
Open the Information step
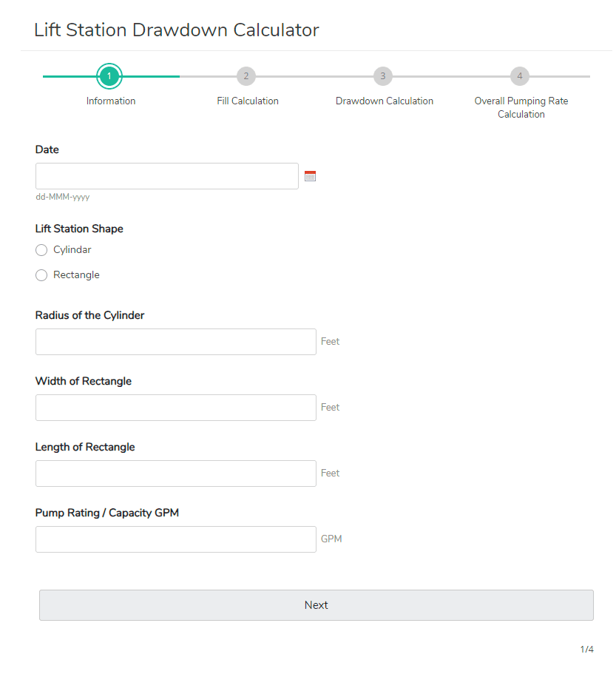[x=110, y=101]
